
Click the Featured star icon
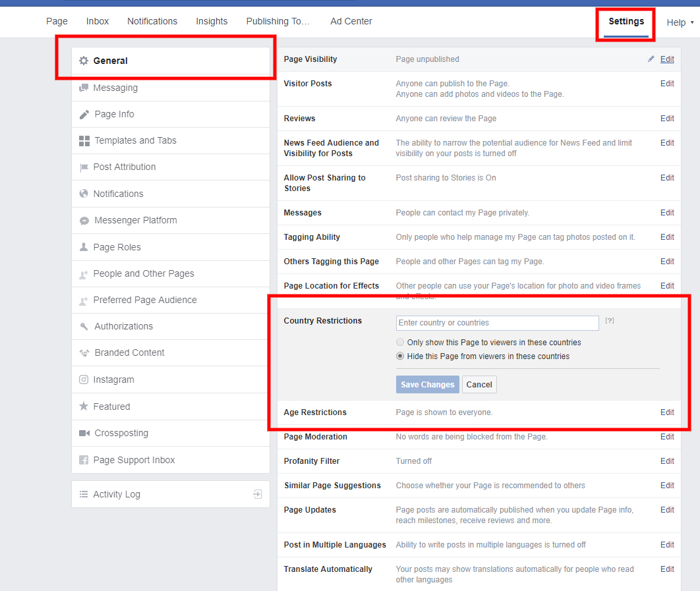coord(84,407)
